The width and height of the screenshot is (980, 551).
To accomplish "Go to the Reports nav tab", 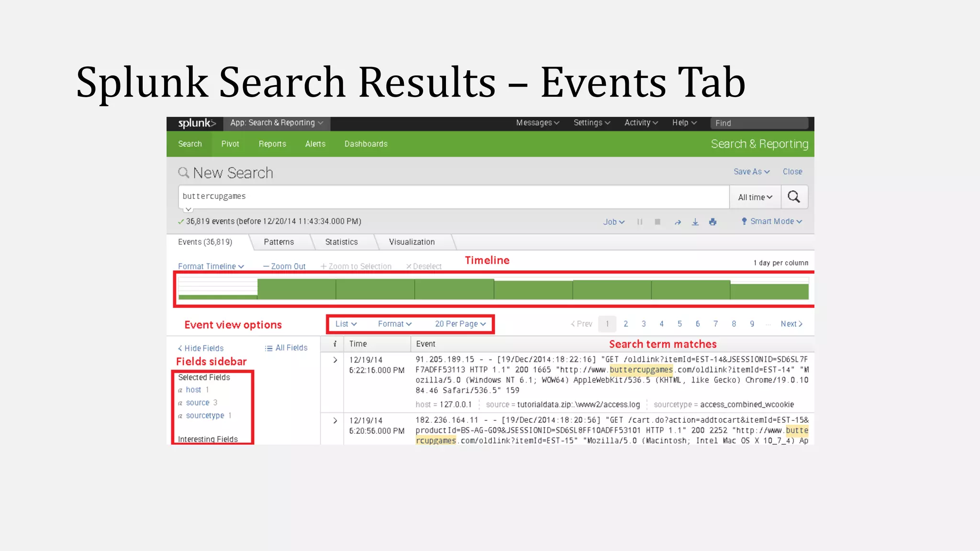I will click(x=272, y=144).
